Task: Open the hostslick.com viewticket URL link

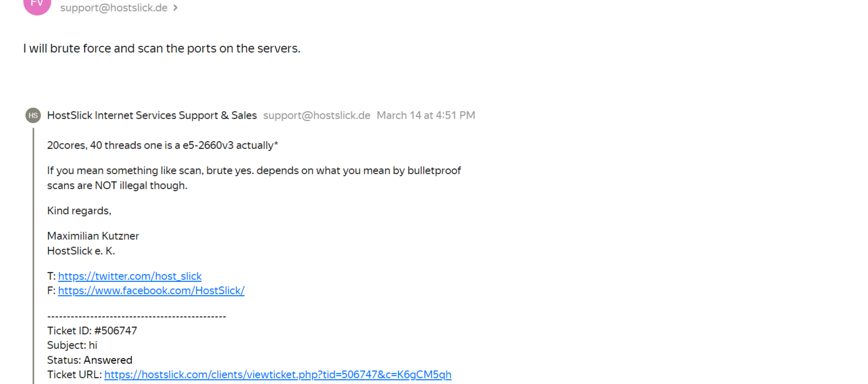Action: pos(278,375)
